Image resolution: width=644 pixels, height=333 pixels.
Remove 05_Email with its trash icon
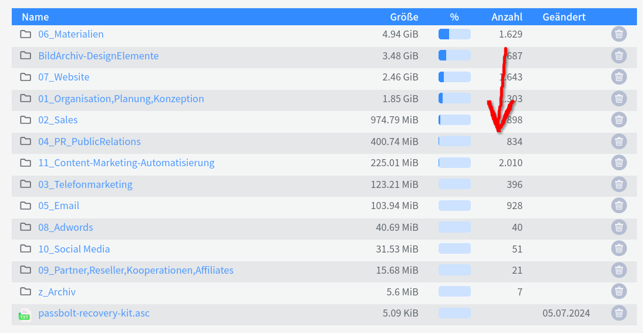click(619, 206)
